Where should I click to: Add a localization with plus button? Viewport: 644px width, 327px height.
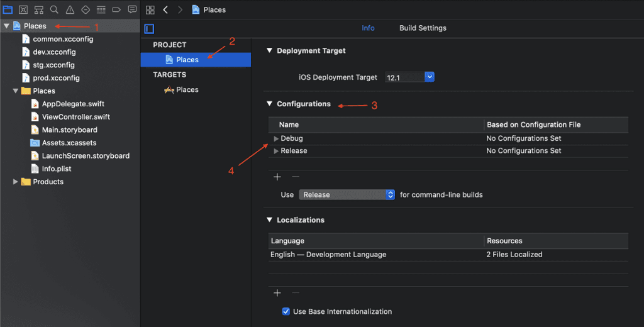277,293
